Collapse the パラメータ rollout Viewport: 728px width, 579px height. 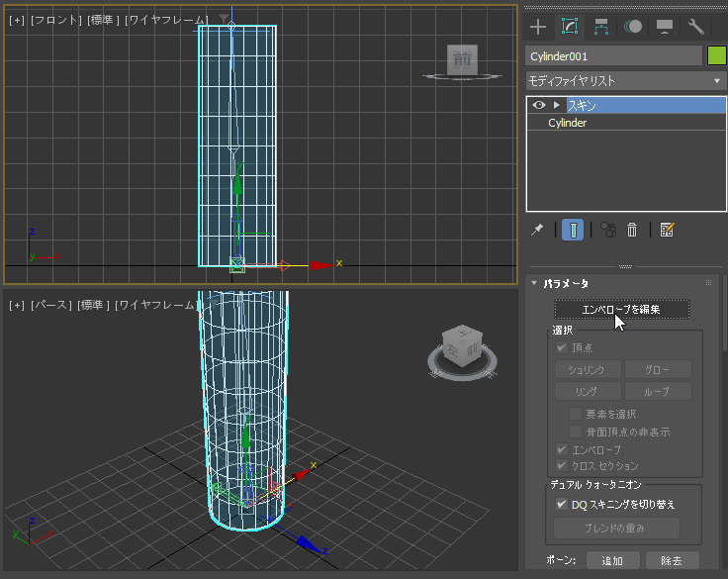[x=534, y=283]
